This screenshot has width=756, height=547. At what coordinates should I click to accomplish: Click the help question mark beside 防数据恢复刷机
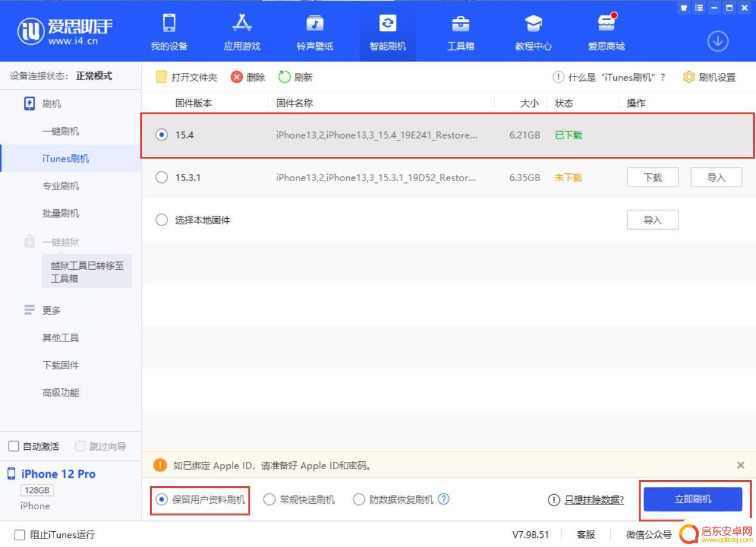click(444, 499)
